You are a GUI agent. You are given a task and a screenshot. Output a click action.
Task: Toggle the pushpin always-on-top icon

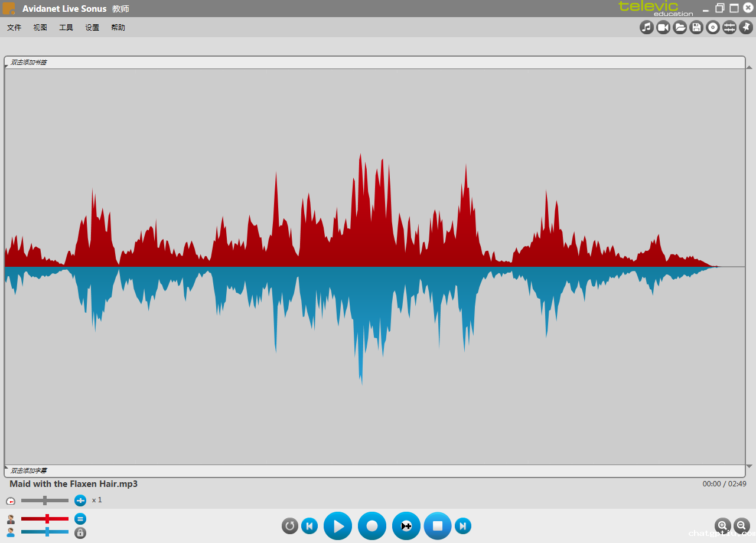pos(746,27)
